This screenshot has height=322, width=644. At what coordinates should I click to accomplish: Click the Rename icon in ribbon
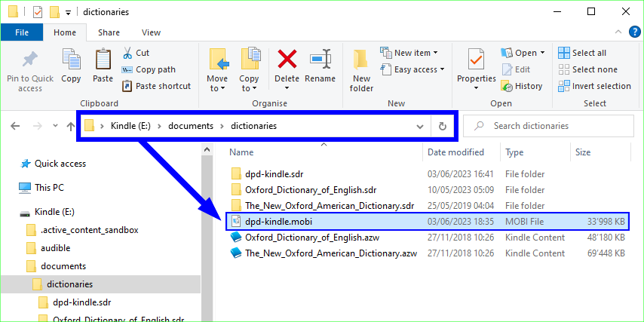click(320, 60)
